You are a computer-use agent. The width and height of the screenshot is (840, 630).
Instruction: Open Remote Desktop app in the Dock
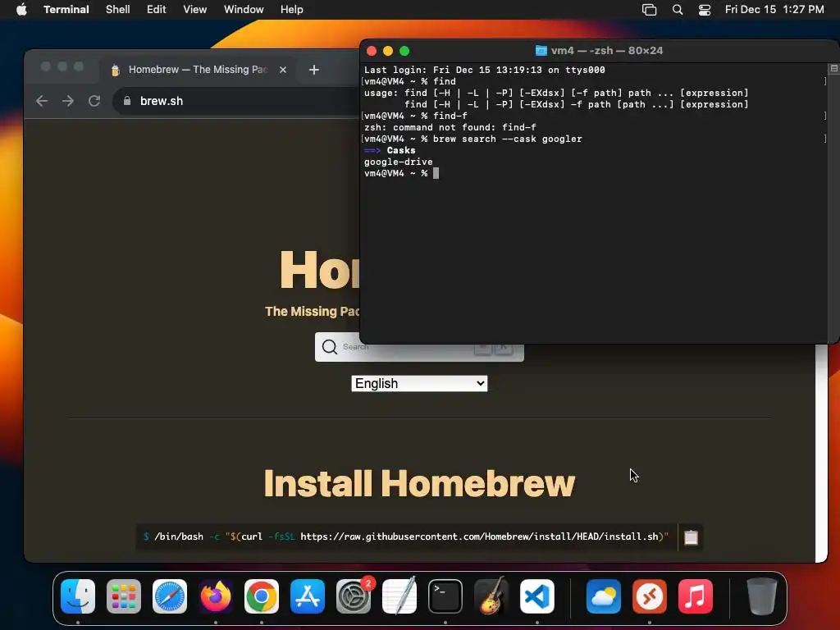[650, 596]
